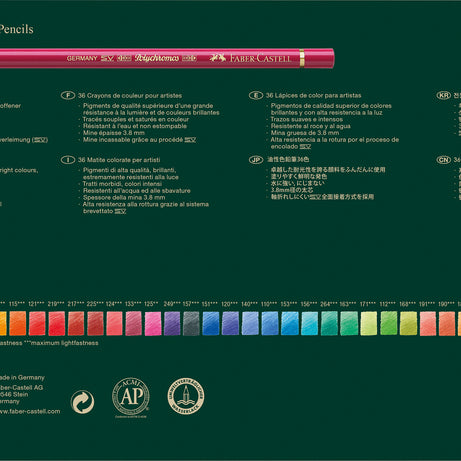The width and height of the screenshot is (461, 461).
Task: Select the 110 blue swatch
Action: 270,323
